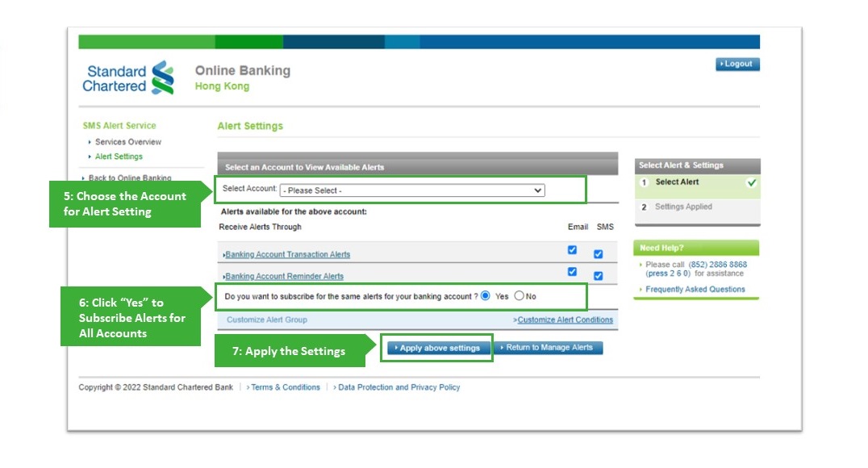Toggle Email checkbox for Transaction Alerts
Viewport: 868px width, 468px height.
(572, 250)
